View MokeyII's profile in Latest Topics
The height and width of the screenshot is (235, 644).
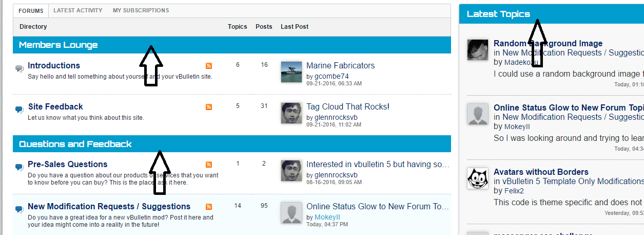517,126
